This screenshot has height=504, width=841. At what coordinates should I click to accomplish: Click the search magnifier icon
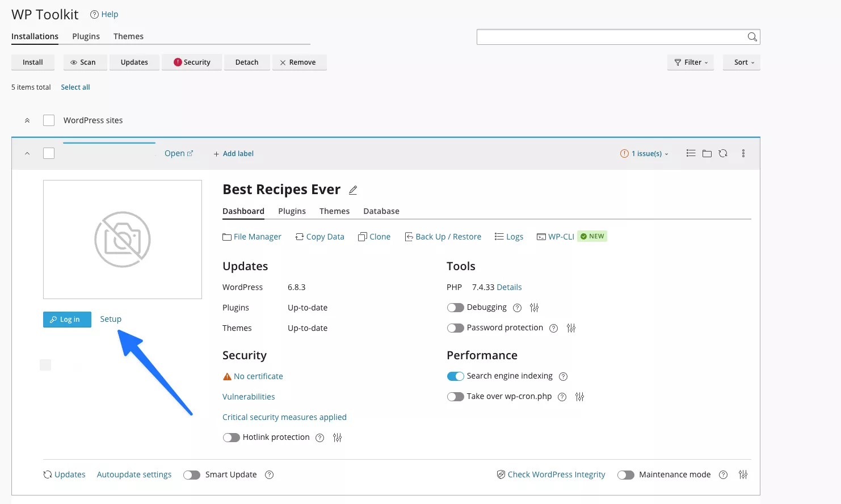pos(752,37)
